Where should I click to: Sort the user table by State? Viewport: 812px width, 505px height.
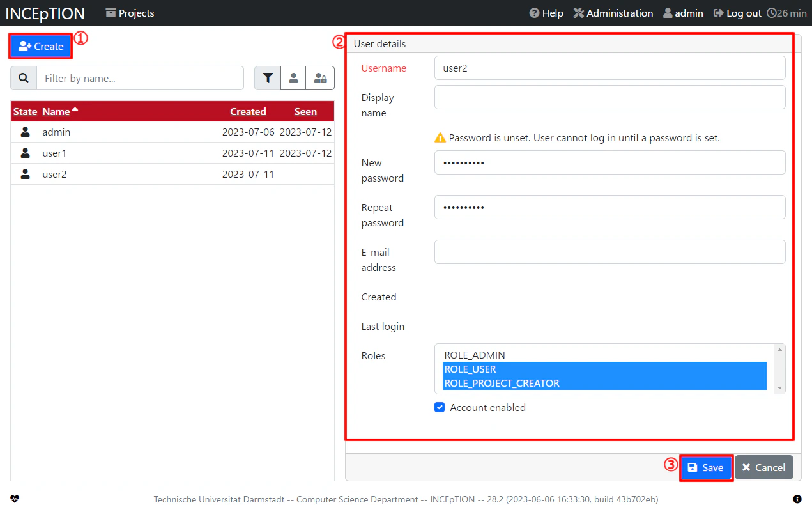click(x=26, y=111)
